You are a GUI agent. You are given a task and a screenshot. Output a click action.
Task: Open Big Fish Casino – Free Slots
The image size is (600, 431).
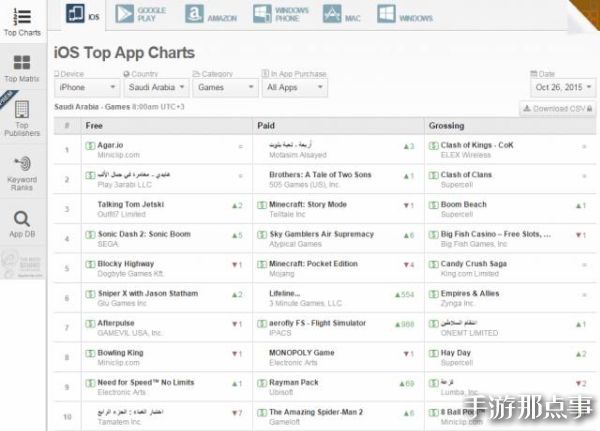[496, 234]
